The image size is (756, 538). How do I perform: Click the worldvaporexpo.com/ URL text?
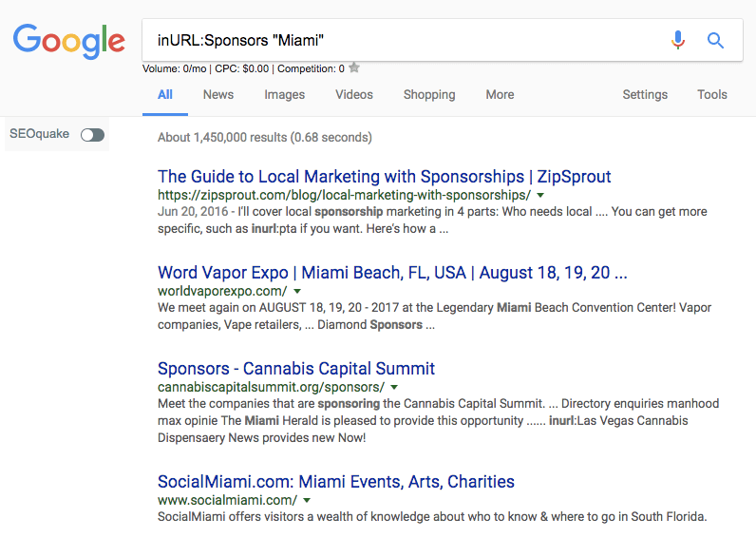pos(222,292)
